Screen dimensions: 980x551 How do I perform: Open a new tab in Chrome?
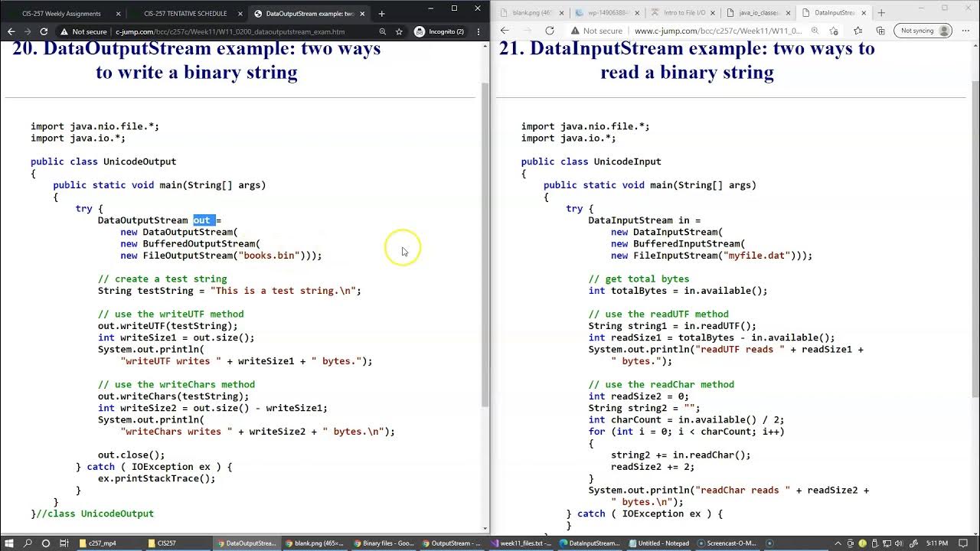381,13
